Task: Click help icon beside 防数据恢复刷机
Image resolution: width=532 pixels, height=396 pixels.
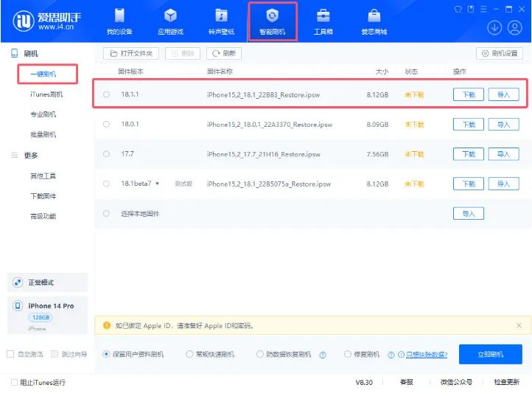Action: 323,355
